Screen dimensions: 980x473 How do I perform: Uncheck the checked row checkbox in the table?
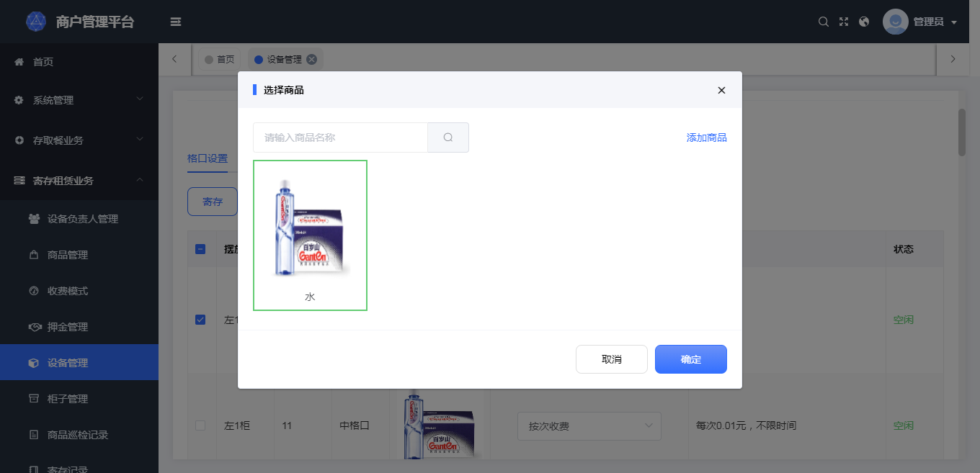pyautogui.click(x=200, y=320)
